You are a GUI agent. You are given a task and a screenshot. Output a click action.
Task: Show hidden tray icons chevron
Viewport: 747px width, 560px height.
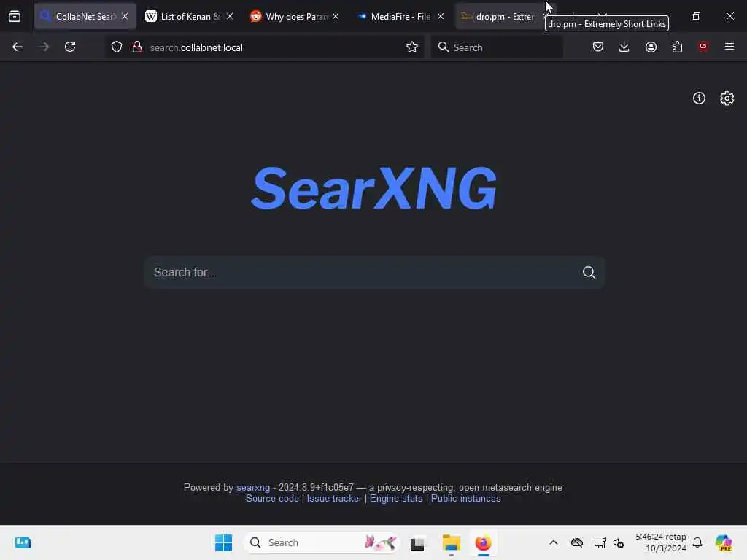click(x=554, y=542)
